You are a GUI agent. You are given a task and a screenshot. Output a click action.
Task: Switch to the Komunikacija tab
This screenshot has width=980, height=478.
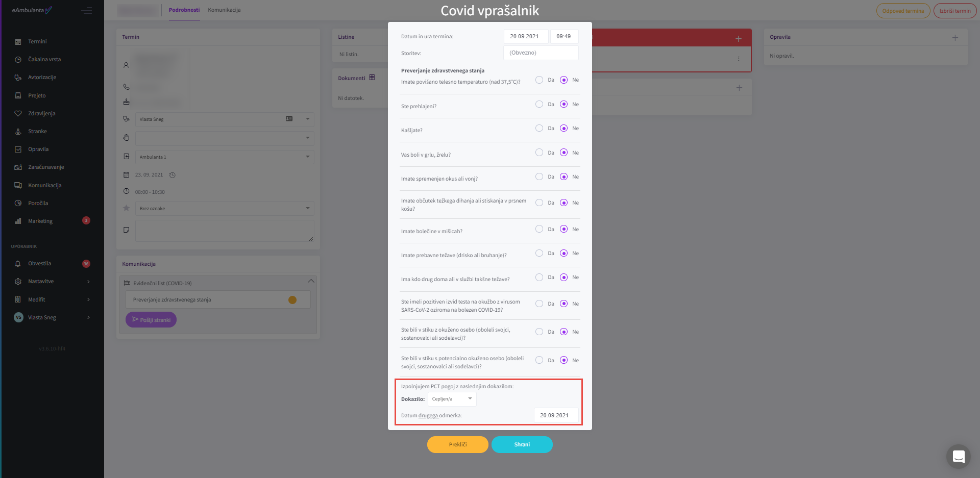224,10
